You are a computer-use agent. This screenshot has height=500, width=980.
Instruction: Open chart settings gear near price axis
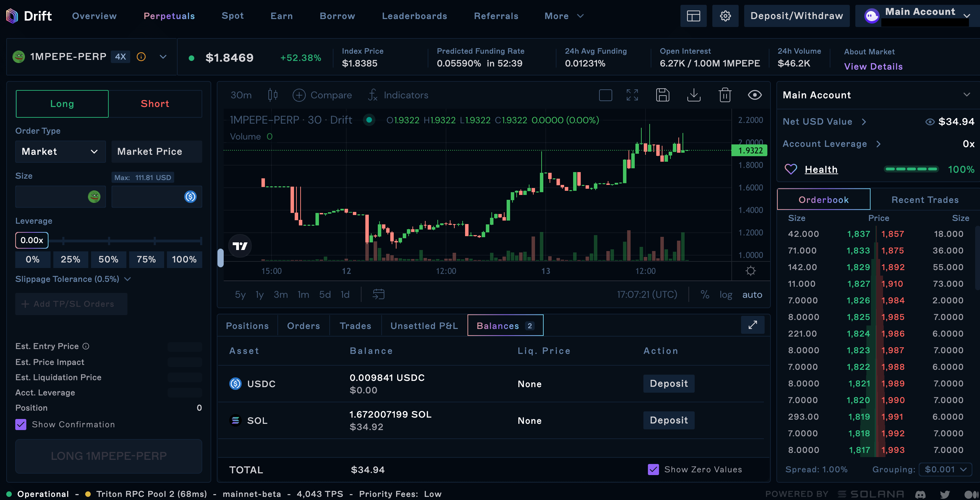(750, 271)
